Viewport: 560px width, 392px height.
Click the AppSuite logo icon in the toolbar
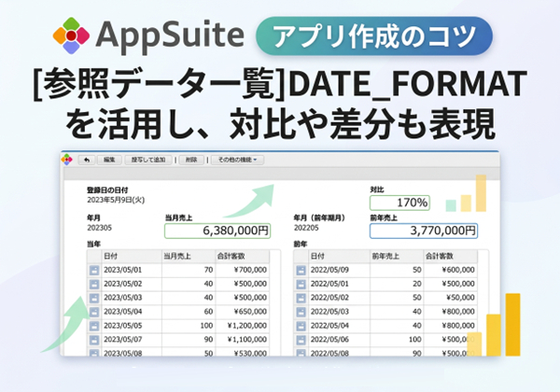point(67,160)
